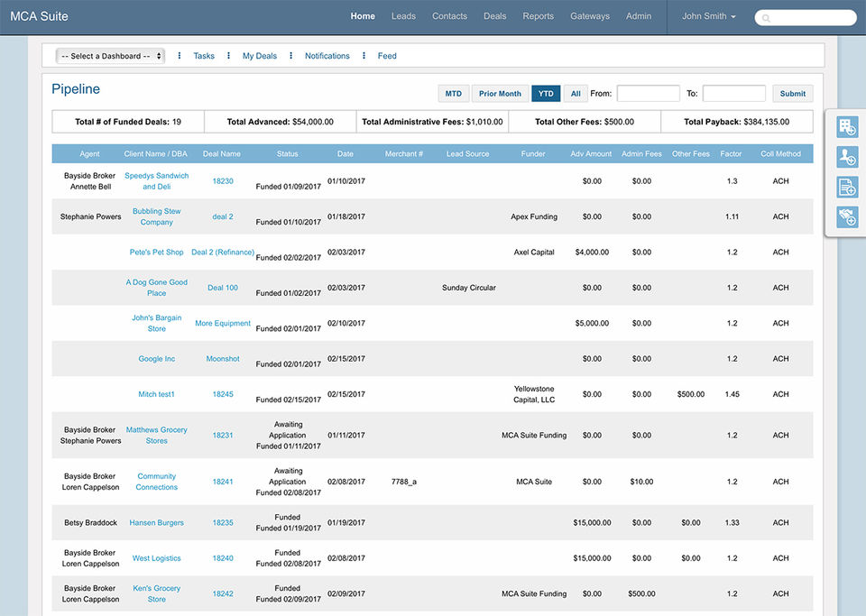The height and width of the screenshot is (616, 866).
Task: Open the Contacts menu
Action: pyautogui.click(x=449, y=16)
